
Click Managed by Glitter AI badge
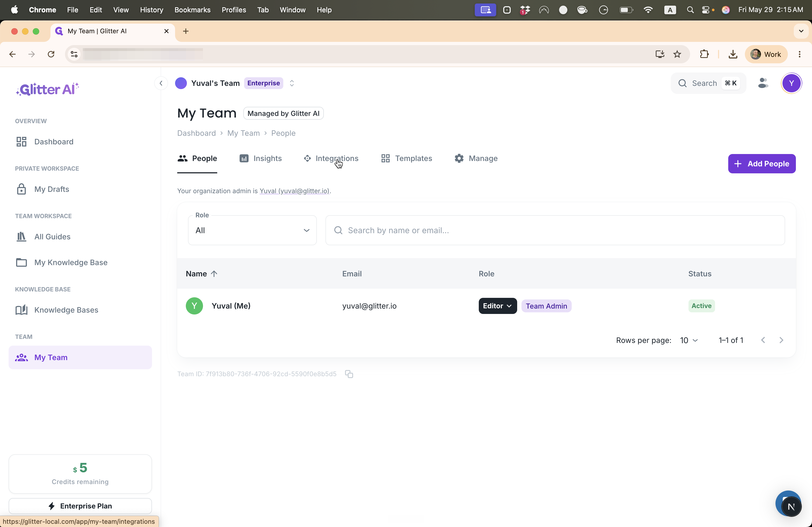tap(284, 114)
